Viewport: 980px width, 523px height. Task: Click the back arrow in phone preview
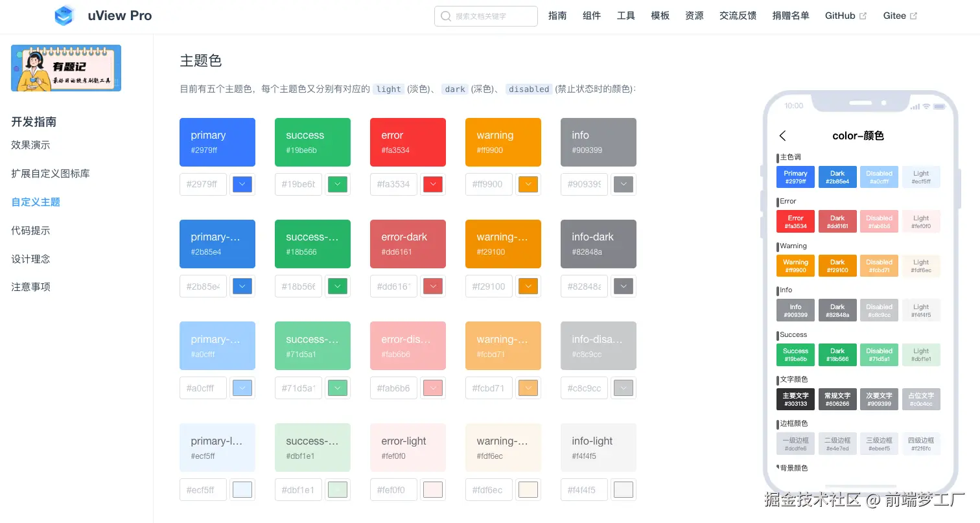782,135
